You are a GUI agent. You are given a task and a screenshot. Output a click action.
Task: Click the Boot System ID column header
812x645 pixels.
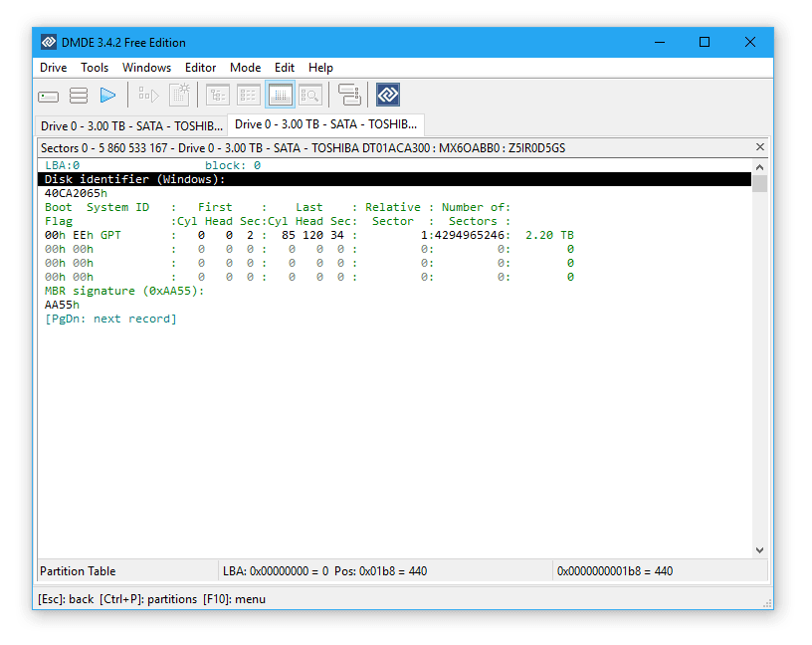[x=97, y=214]
